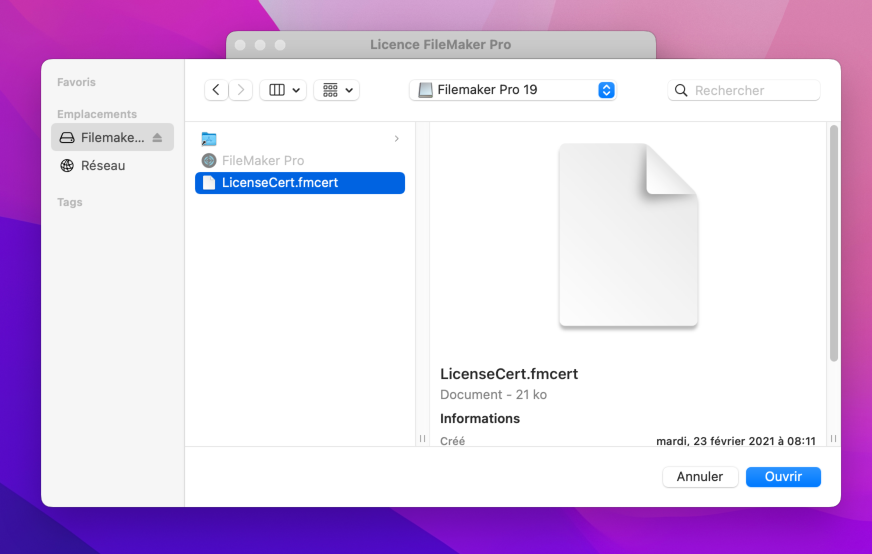Expand the folder with the right chevron

[396, 139]
